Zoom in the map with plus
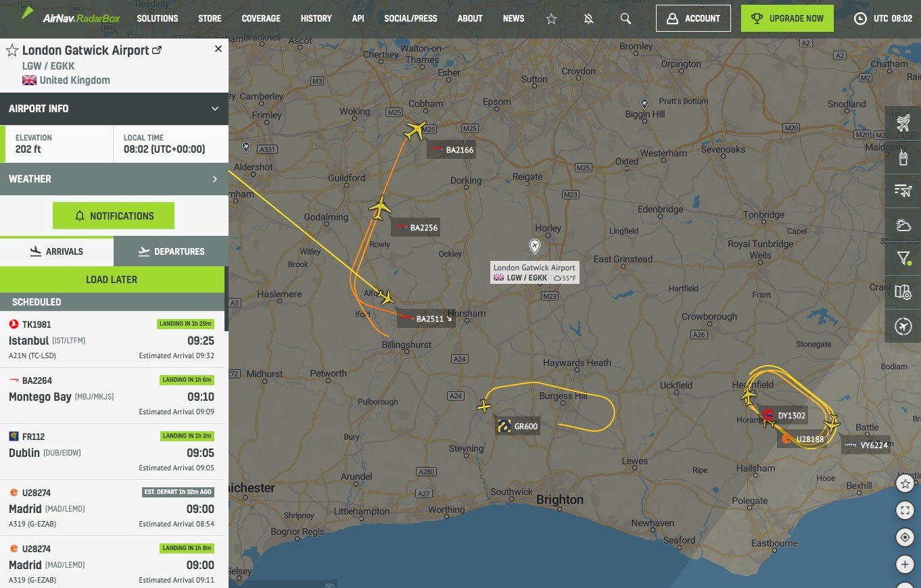This screenshot has height=588, width=921. [x=905, y=564]
